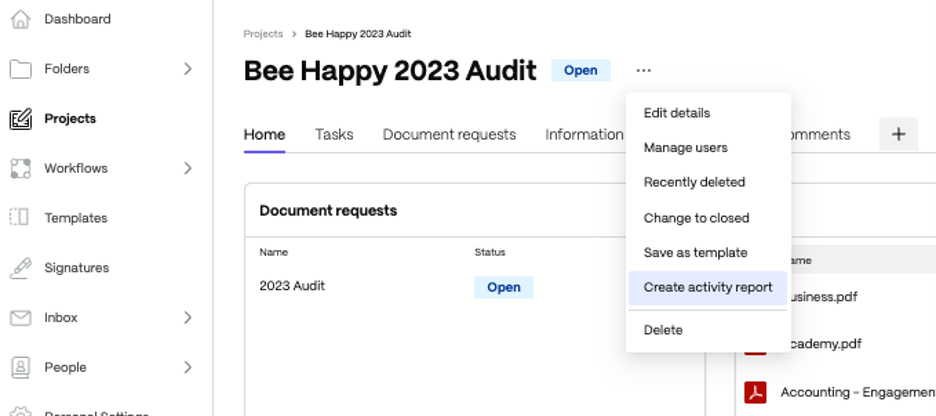The width and height of the screenshot is (936, 416).
Task: Select Save as template
Action: (x=708, y=252)
